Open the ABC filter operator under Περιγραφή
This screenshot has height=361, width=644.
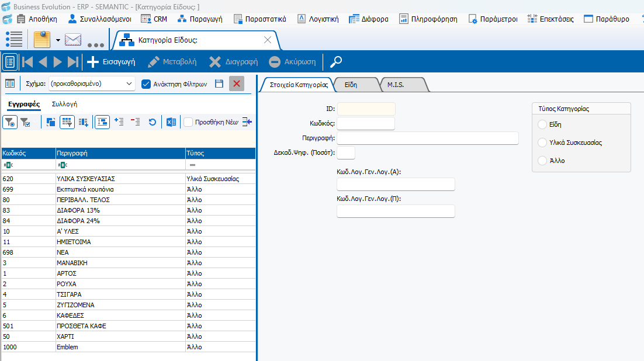click(63, 165)
